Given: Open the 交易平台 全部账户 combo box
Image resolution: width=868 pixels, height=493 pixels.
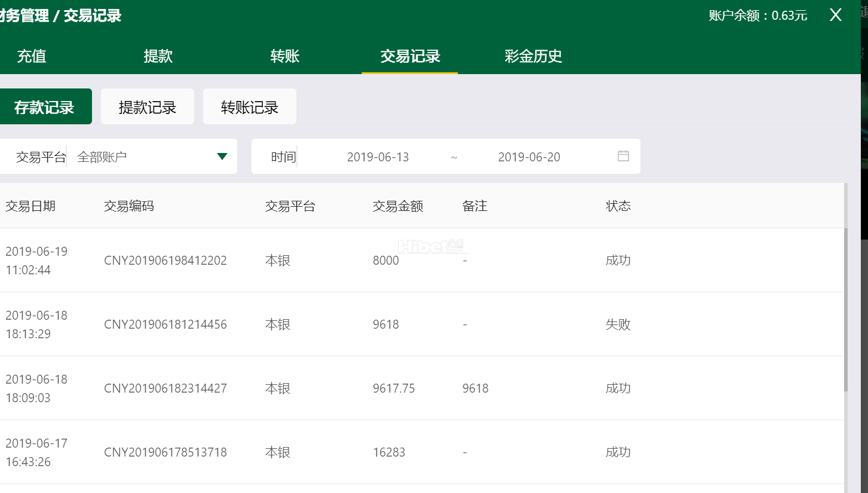Looking at the screenshot, I should (x=143, y=157).
